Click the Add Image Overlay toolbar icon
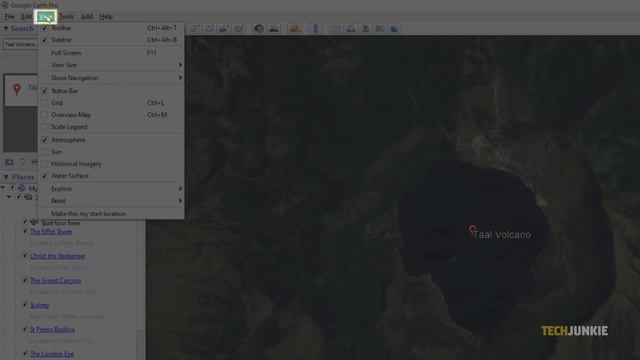 click(224, 28)
